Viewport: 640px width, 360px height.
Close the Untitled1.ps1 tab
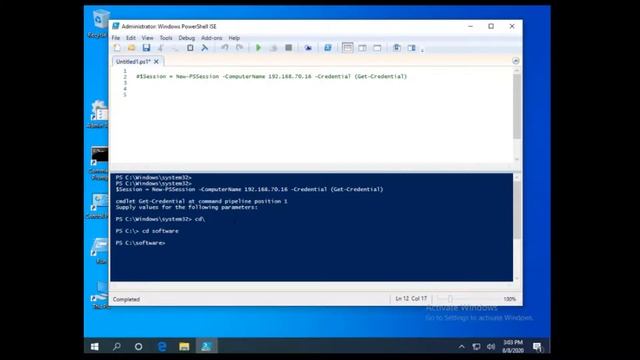156,62
